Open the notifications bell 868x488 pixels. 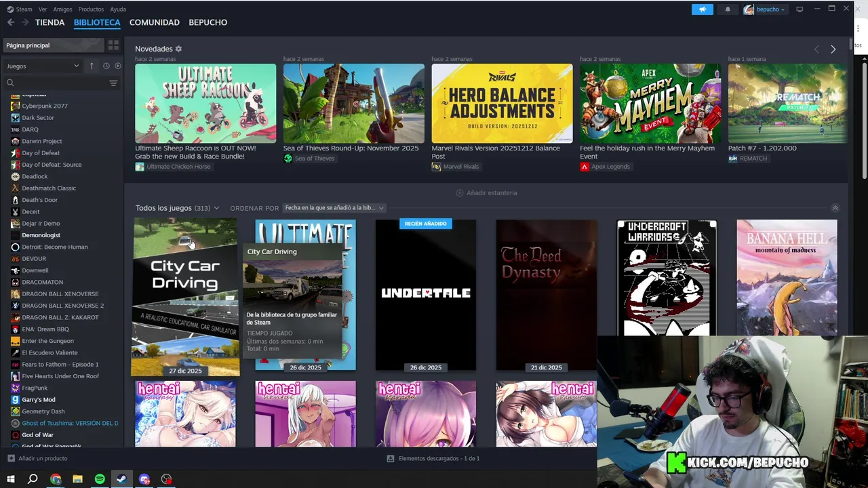728,9
